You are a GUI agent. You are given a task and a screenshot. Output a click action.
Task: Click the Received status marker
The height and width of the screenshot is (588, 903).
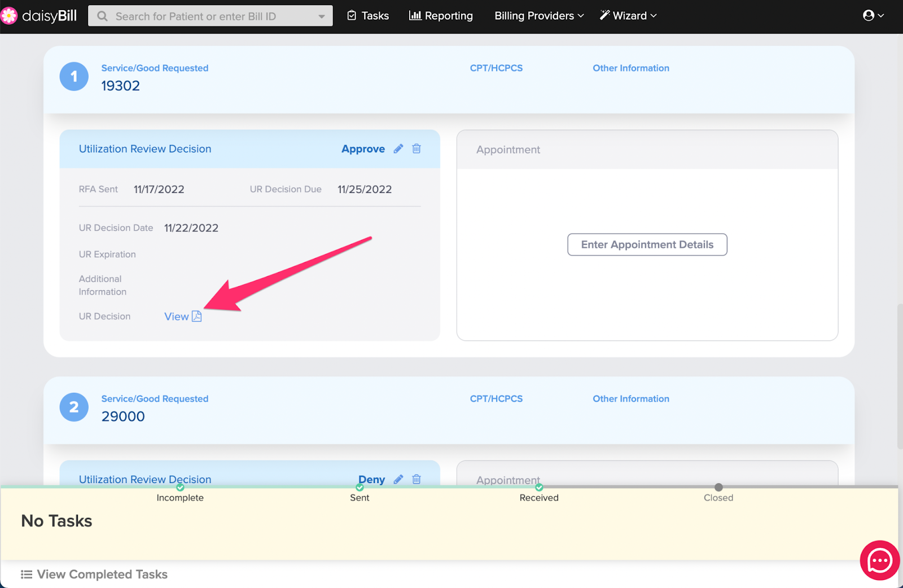(539, 487)
